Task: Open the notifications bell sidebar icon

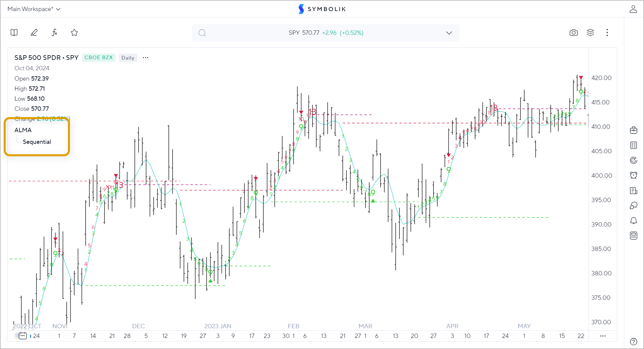Action: [634, 221]
